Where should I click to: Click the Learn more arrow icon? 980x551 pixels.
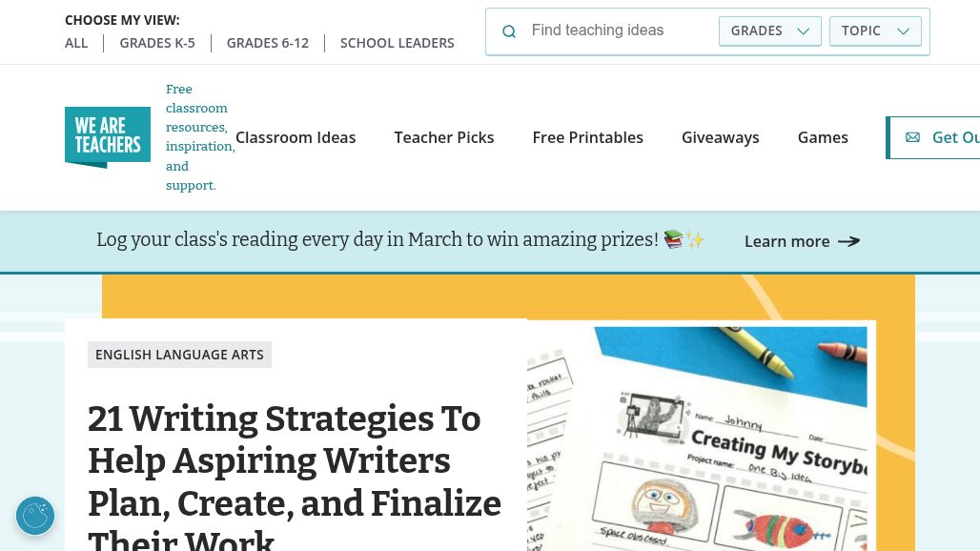coord(848,241)
